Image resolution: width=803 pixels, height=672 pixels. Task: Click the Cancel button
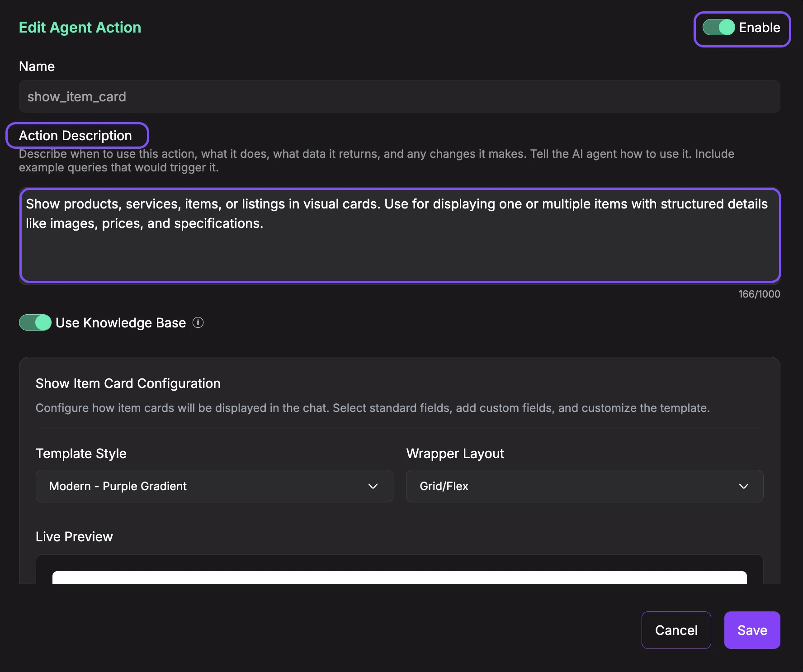[x=676, y=630]
